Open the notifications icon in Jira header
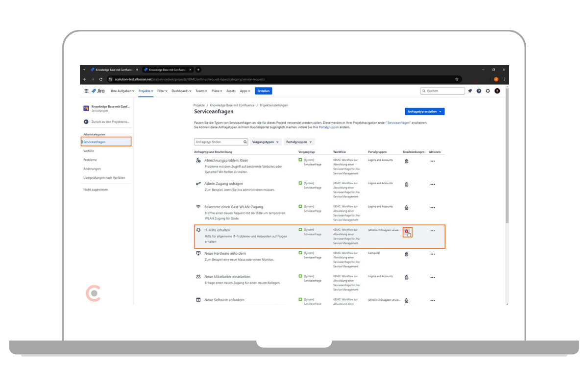588x387 pixels. tap(470, 91)
